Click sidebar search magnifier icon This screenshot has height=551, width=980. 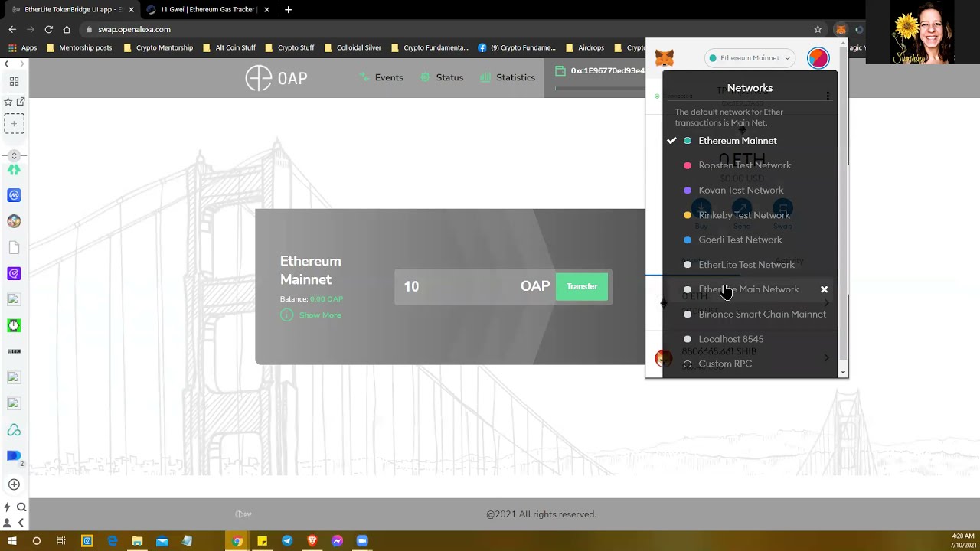point(21,507)
